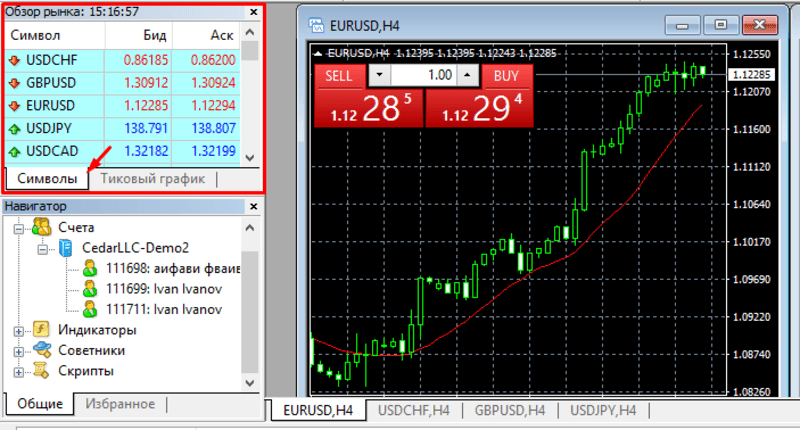Click the CedarLLC-Demo2 server icon
The height and width of the screenshot is (430, 800).
point(65,248)
